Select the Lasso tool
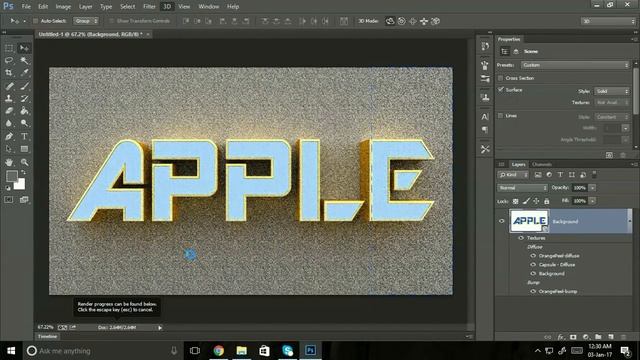The width and height of the screenshot is (640, 360). point(9,60)
